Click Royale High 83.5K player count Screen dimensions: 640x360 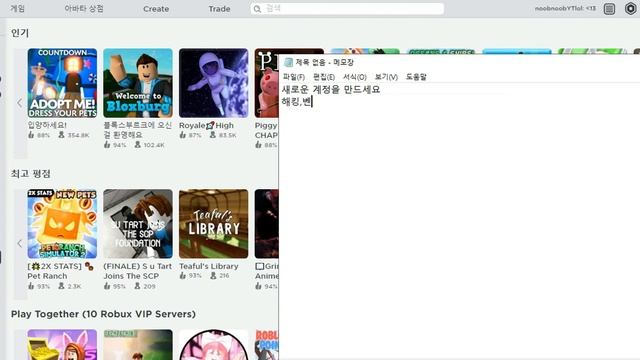(223, 135)
